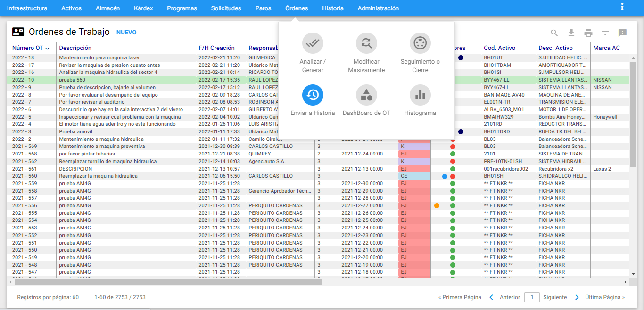Click orange indicator dot in row 2021 - 556

pos(437,206)
